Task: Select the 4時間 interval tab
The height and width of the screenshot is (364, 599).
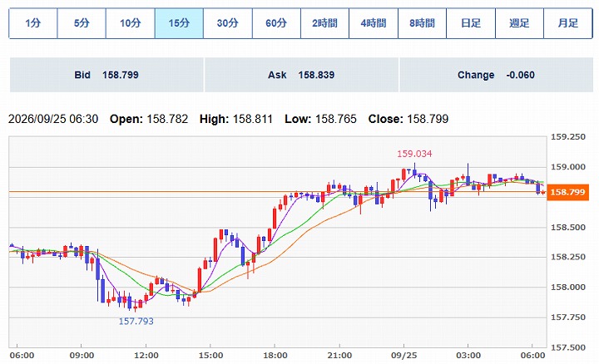Action: click(374, 23)
